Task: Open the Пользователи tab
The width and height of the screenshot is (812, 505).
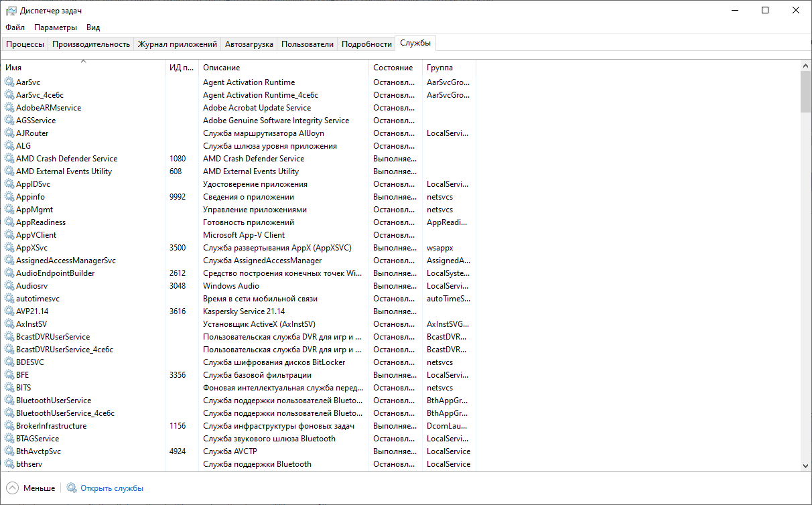Action: tap(308, 44)
